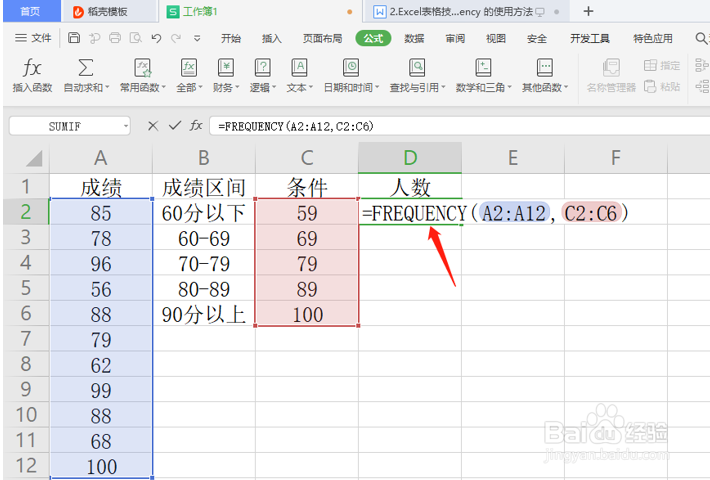This screenshot has height=480, width=710.
Task: Switch to the Insert (插入) ribbon tab
Action: coord(272,38)
